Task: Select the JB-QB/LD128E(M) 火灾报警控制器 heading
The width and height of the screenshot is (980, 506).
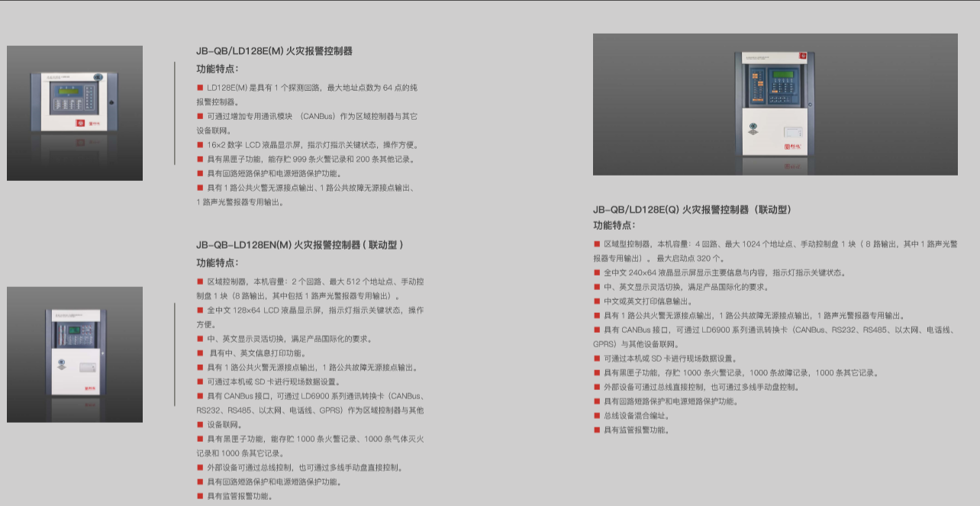Action: point(274,51)
